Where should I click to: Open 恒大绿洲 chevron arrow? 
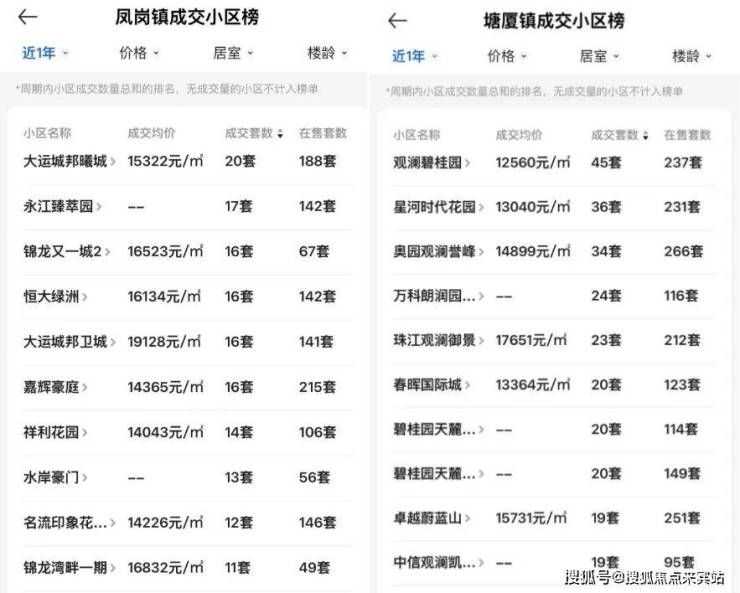84,297
